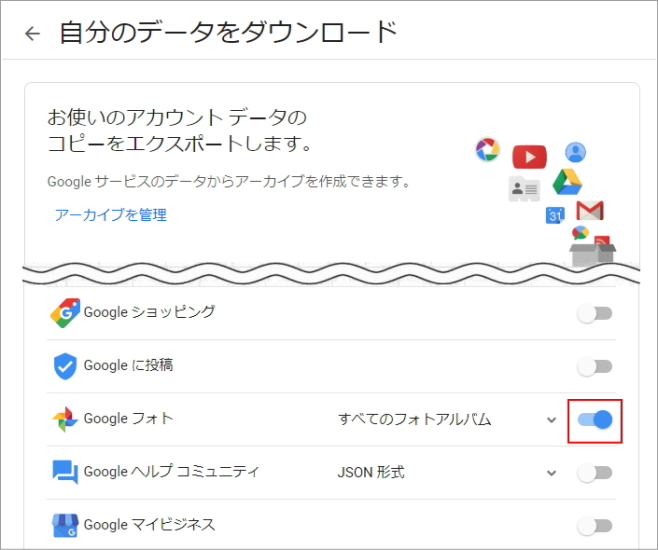Click the Google Shopping tag icon
658x550 pixels.
click(x=65, y=313)
